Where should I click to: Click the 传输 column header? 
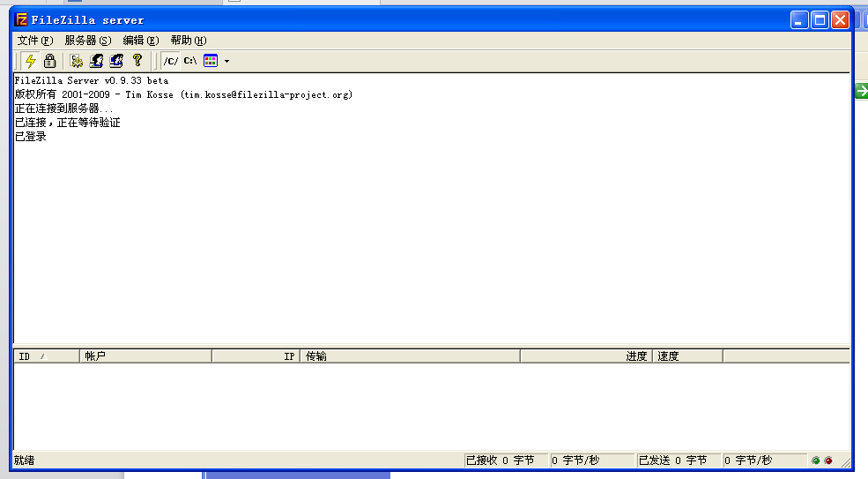click(x=410, y=356)
